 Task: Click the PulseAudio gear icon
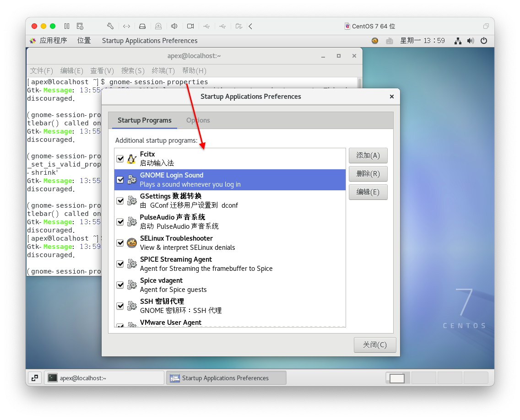tap(132, 222)
